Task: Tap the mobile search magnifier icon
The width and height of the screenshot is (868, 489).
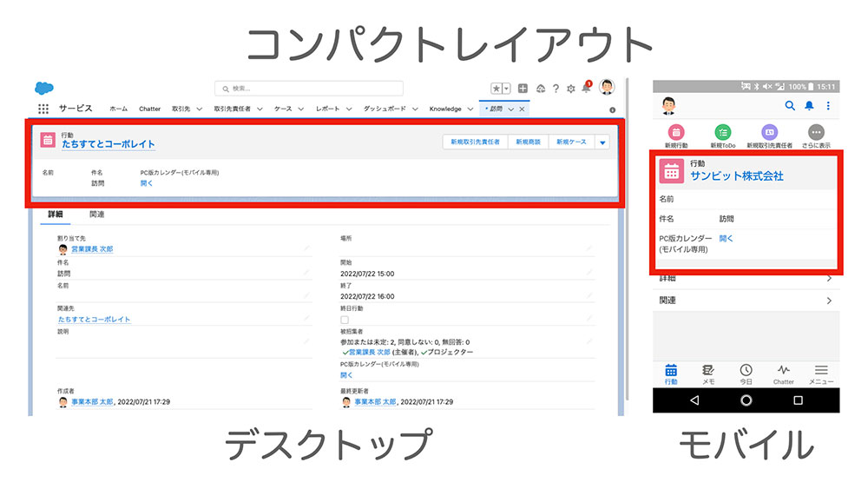Action: pyautogui.click(x=790, y=106)
